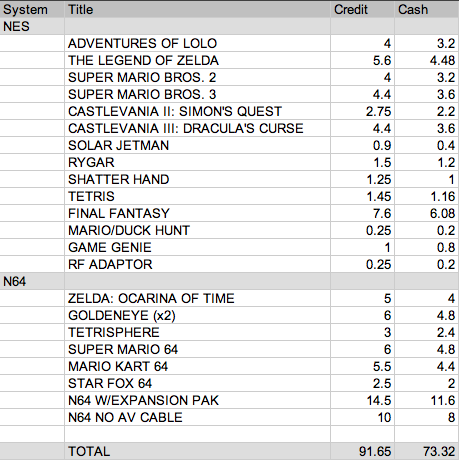Click credit 1.25 for Shatter Hand
The width and height of the screenshot is (459, 460).
tap(362, 179)
